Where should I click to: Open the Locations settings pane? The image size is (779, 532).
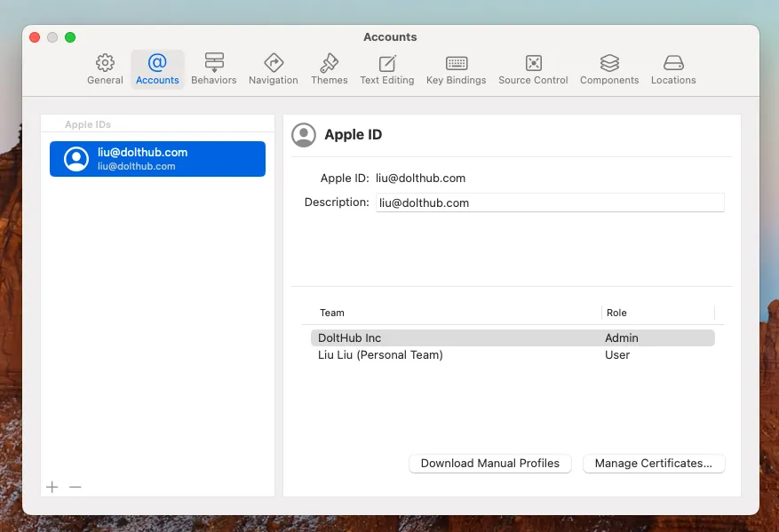click(672, 68)
